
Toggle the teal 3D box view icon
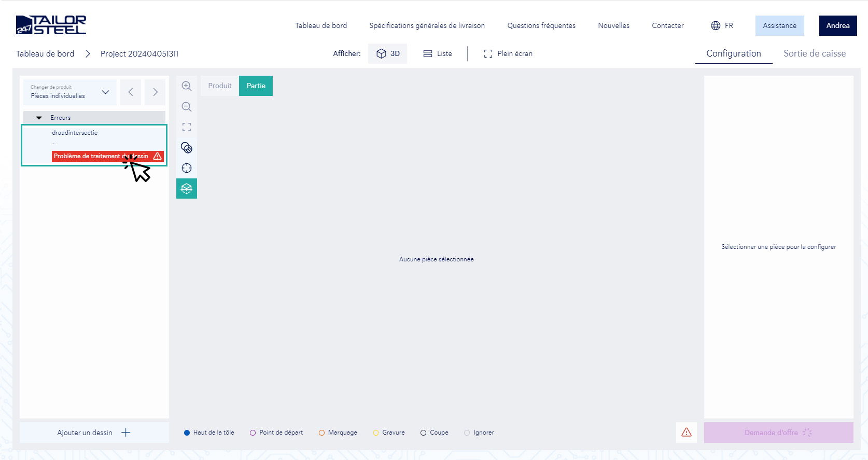pyautogui.click(x=187, y=189)
